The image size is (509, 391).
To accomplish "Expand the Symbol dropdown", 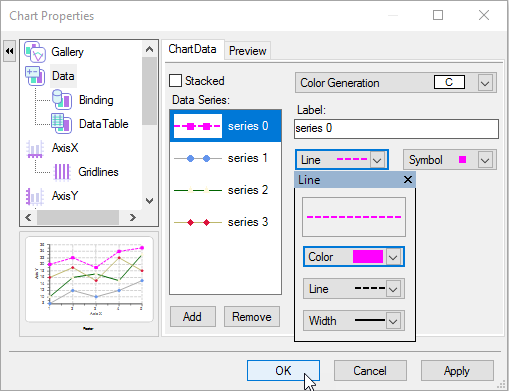I will coord(485,160).
